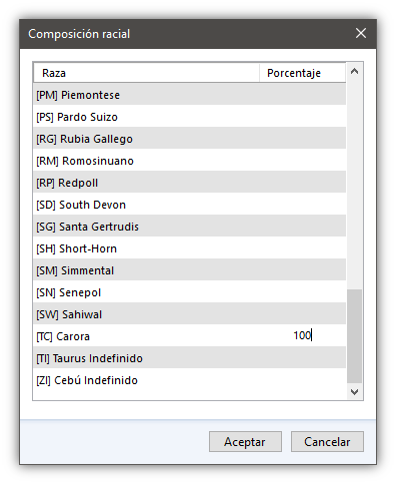Screen dimensions: 396x484
Task: Click the scrollbar down arrow
Action: [354, 391]
